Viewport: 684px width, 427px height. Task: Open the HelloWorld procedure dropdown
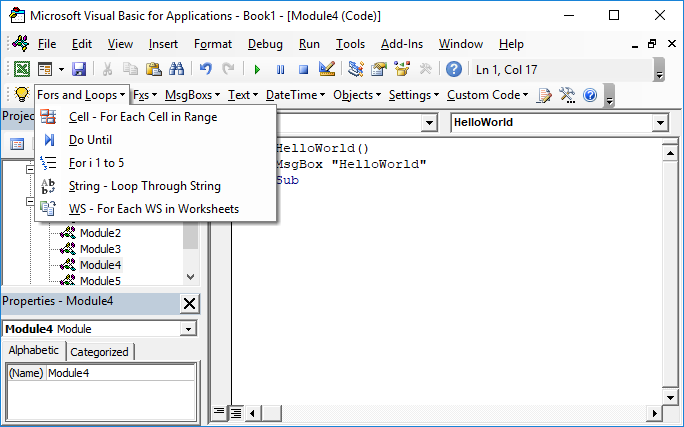pos(659,122)
